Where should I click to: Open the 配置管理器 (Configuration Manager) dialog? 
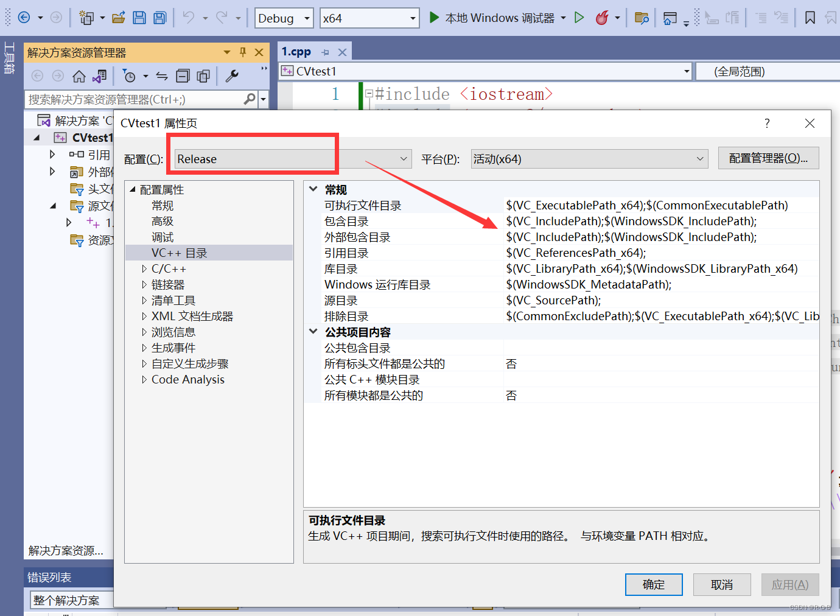point(768,158)
